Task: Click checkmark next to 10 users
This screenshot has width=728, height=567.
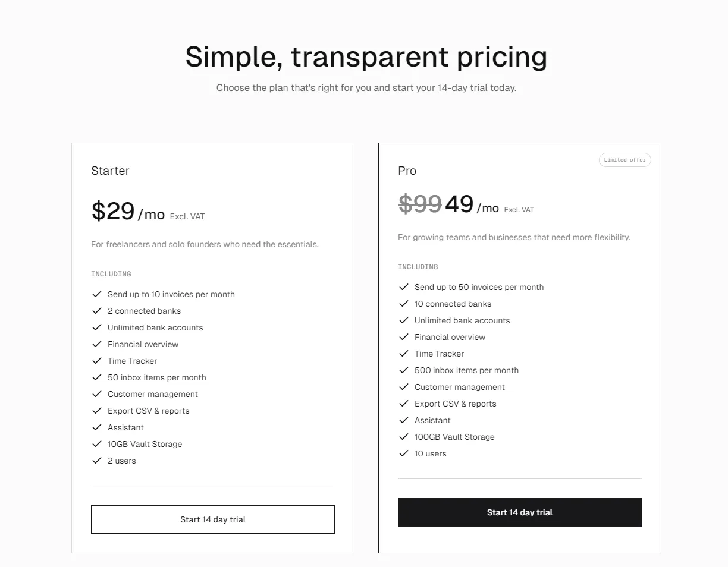Action: point(404,453)
